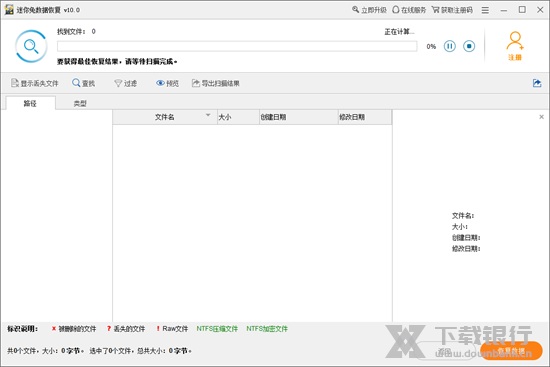This screenshot has width=550, height=367.
Task: Click the 修改日期 column header
Action: [x=365, y=117]
